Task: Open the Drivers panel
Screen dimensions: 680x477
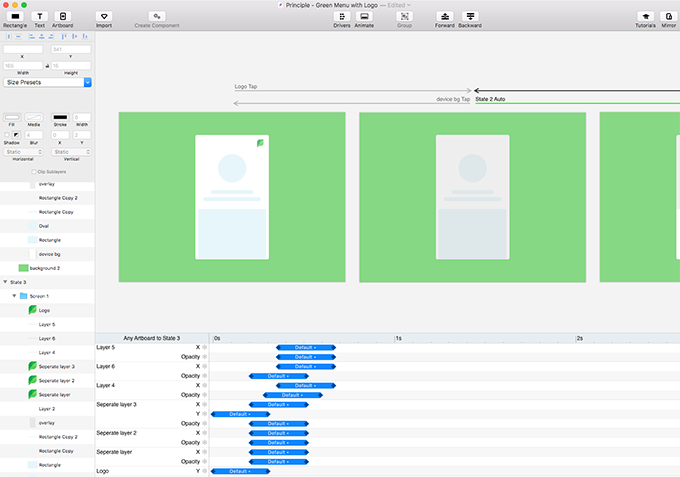Action: pyautogui.click(x=340, y=17)
